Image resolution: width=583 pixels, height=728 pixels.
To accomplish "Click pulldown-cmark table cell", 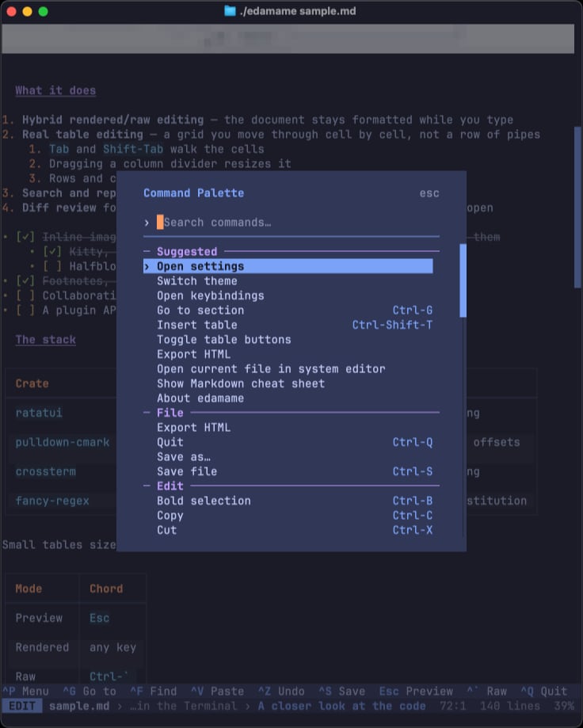I will (63, 442).
